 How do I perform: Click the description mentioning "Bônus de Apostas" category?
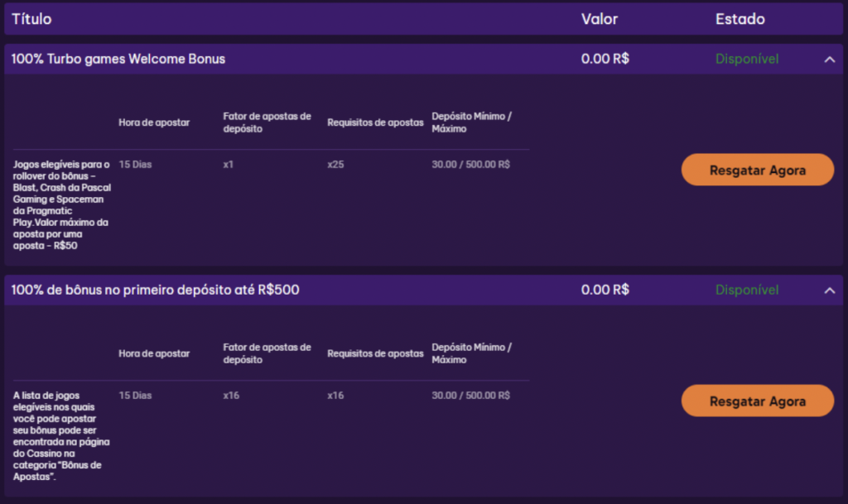[x=62, y=435]
